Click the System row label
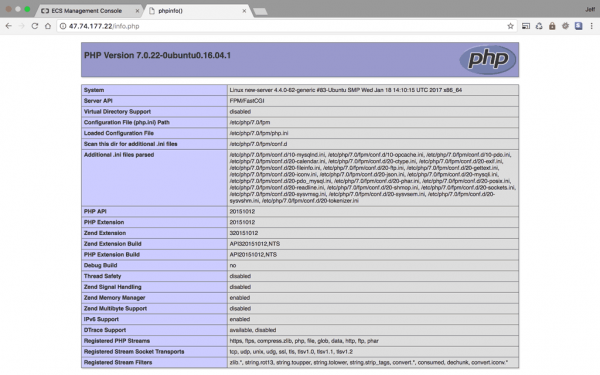Viewport: 600px width, 375px height. (94, 90)
